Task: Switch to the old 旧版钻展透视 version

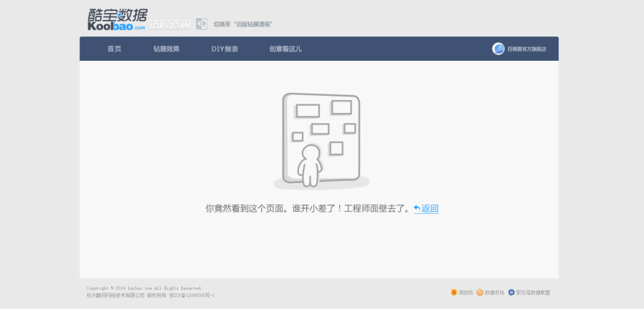Action: [243, 24]
